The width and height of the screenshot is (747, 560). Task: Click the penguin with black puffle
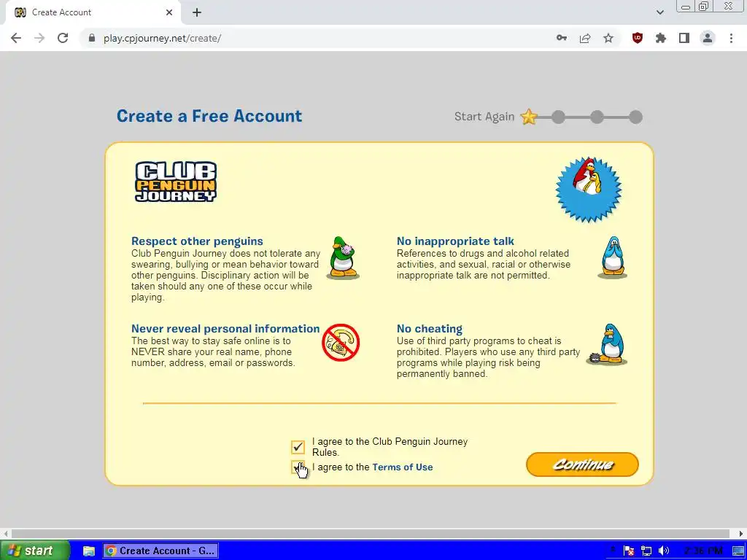607,345
